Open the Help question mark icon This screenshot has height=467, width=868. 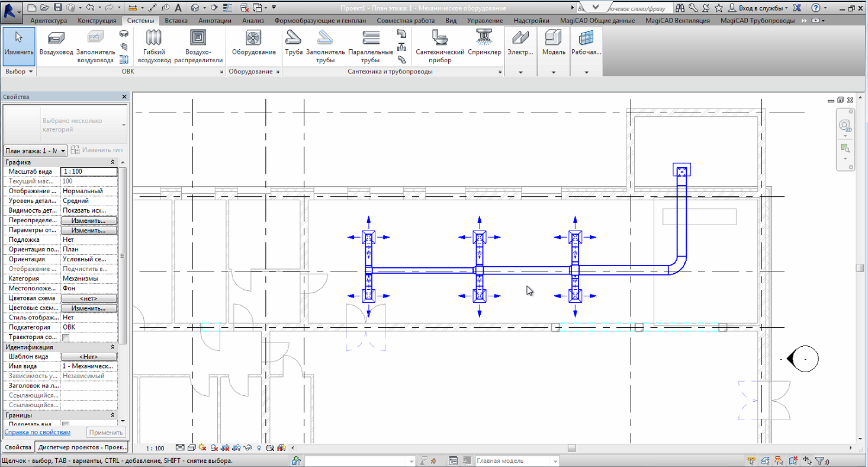[x=816, y=8]
